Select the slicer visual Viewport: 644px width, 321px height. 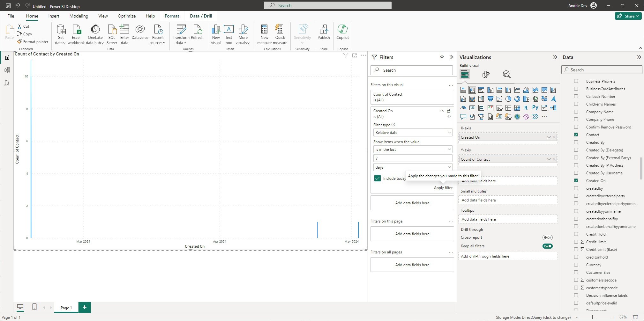coord(499,108)
